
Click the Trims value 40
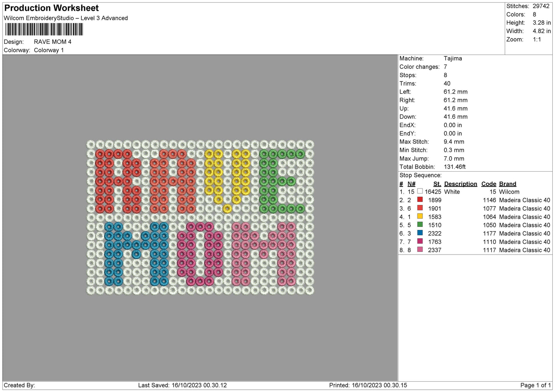coord(447,83)
